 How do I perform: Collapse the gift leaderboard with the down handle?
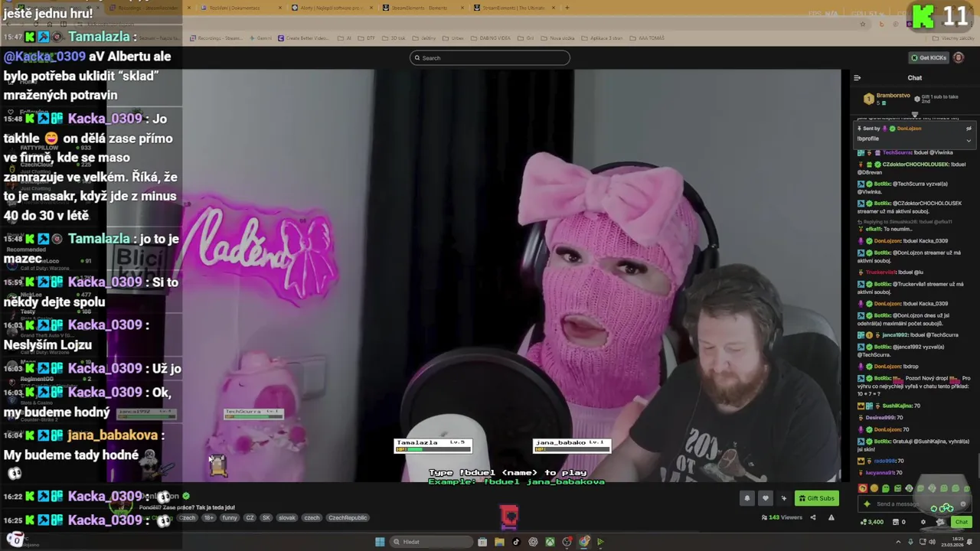(914, 115)
